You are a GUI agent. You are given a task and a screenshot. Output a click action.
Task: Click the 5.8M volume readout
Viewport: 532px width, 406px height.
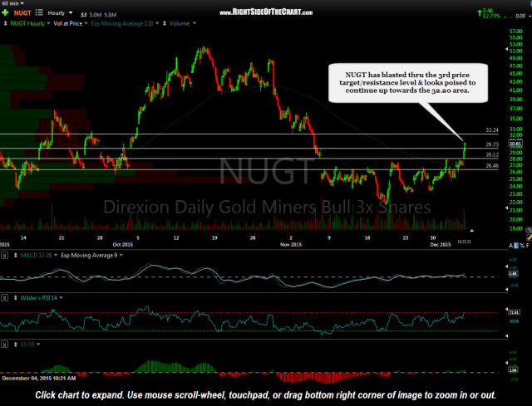pos(111,15)
